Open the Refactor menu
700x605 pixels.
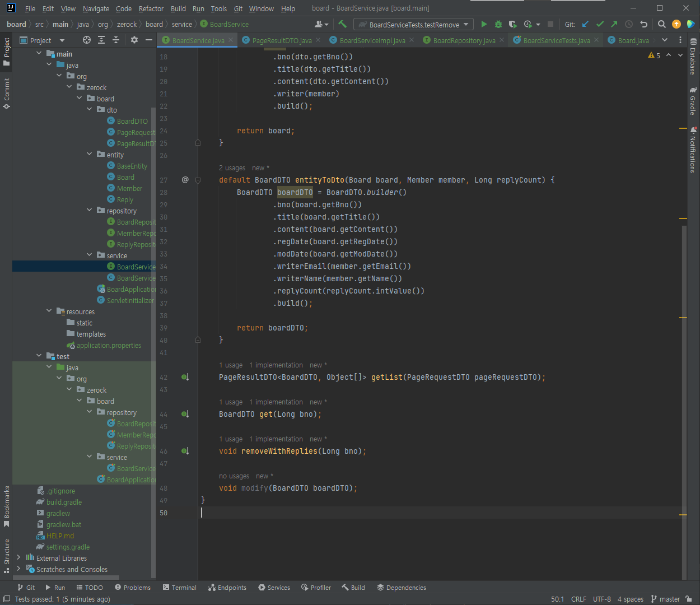(x=151, y=8)
